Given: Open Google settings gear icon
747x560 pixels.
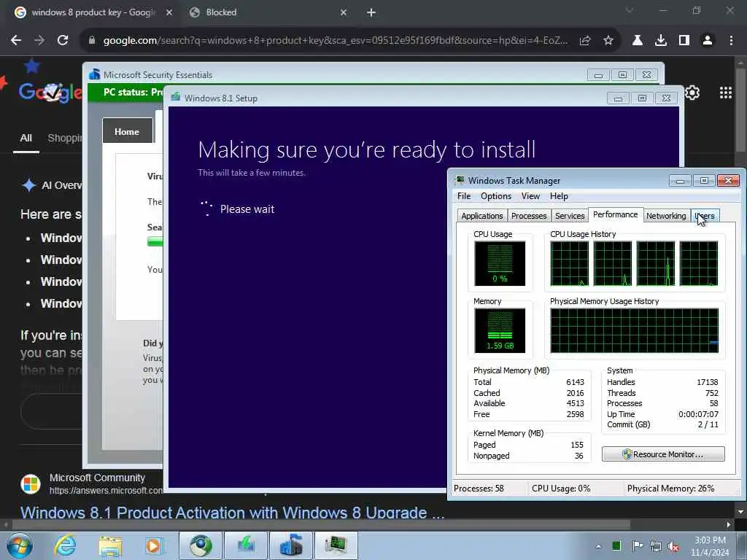Looking at the screenshot, I should click(x=692, y=93).
